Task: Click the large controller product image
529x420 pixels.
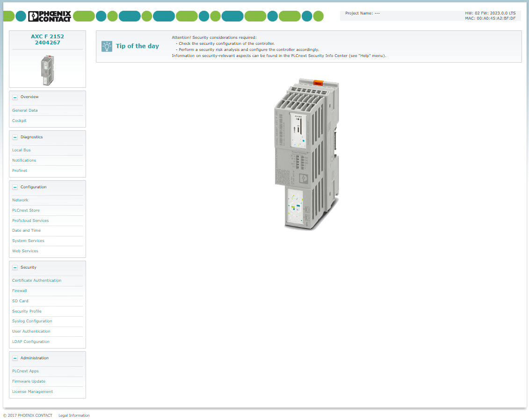Action: click(307, 154)
